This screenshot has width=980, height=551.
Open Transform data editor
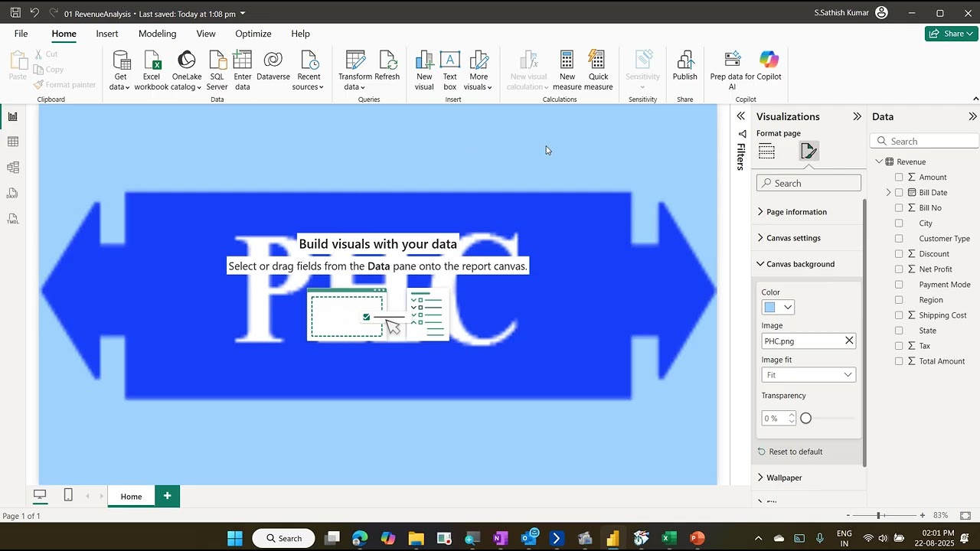[x=355, y=70]
